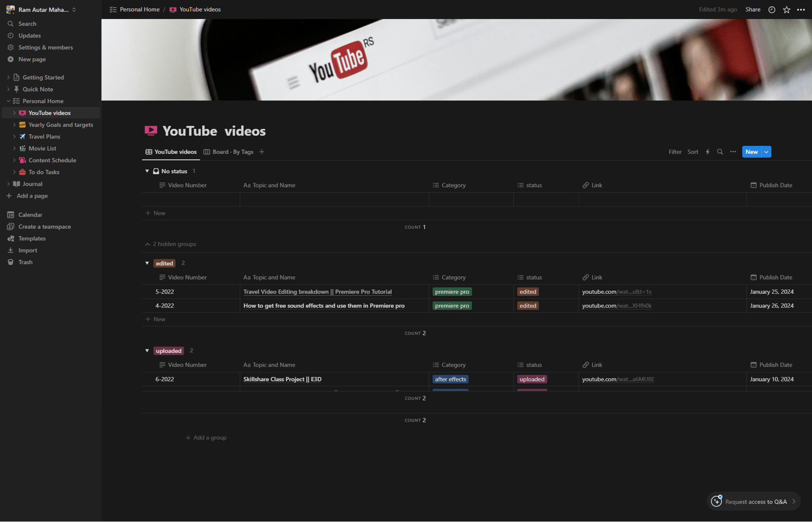Open the Sort menu

693,152
